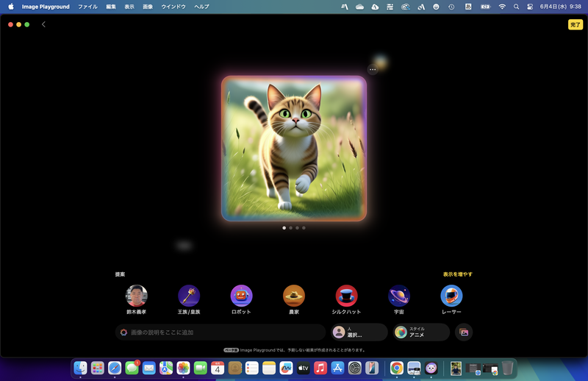Open the three-dot options above the cat image
This screenshot has height=381, width=588.
coord(373,70)
